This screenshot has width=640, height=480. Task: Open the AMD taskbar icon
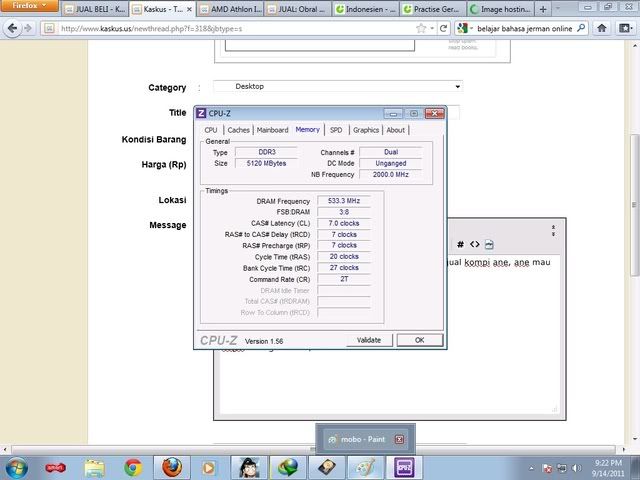(56, 468)
